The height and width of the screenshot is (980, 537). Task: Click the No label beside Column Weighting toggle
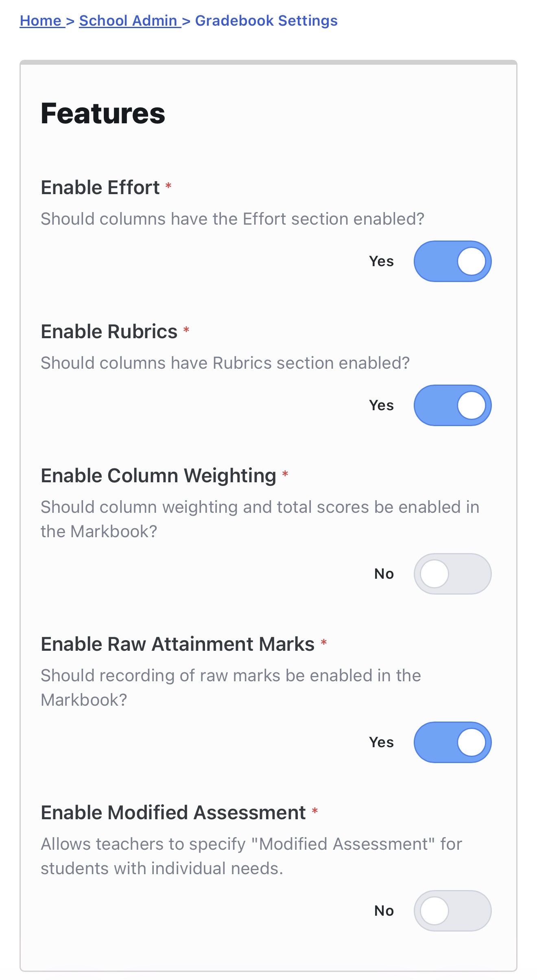pos(384,574)
